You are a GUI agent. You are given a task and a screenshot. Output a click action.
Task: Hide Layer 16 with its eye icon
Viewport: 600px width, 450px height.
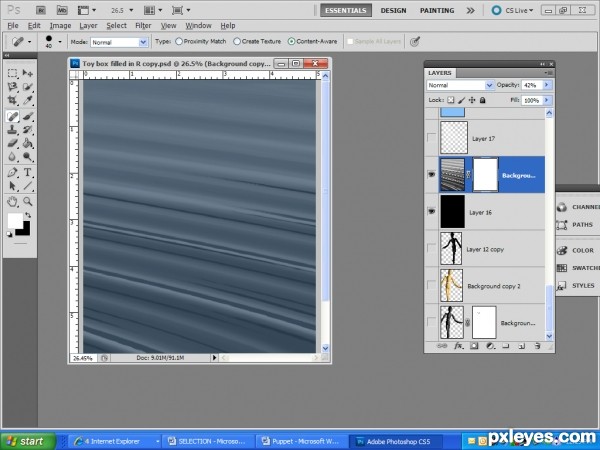click(x=431, y=211)
